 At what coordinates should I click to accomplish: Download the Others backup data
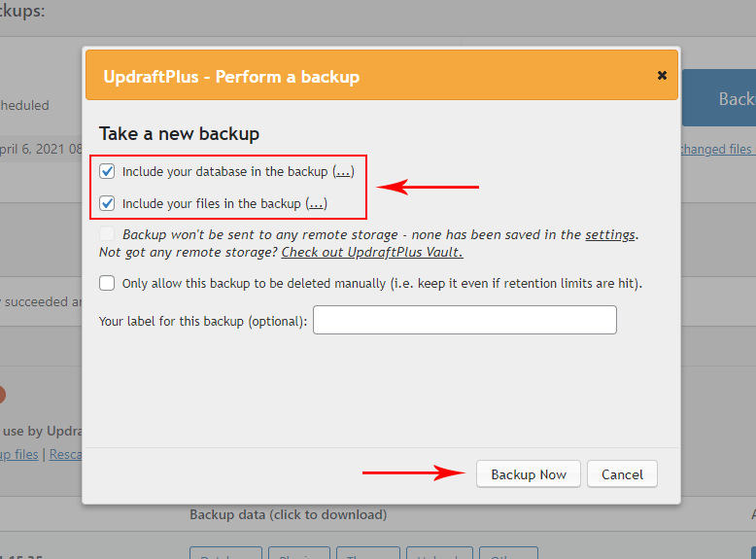pyautogui.click(x=508, y=554)
